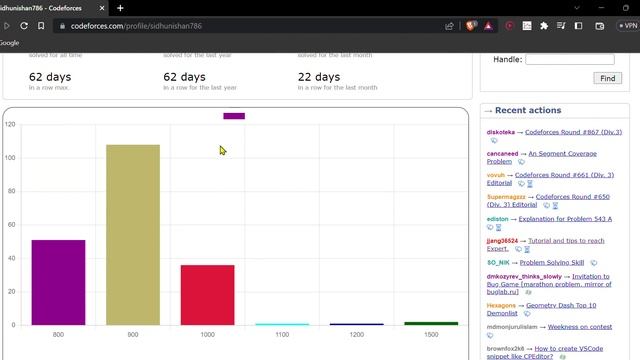Reload the Codeforces page
Image resolution: width=640 pixels, height=360 pixels.
(x=24, y=26)
